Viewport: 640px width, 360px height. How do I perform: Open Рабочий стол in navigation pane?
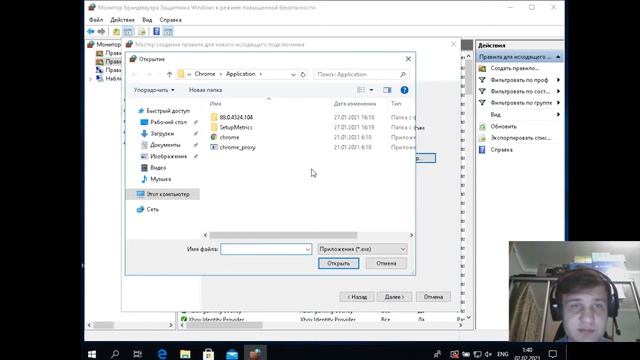click(168, 122)
